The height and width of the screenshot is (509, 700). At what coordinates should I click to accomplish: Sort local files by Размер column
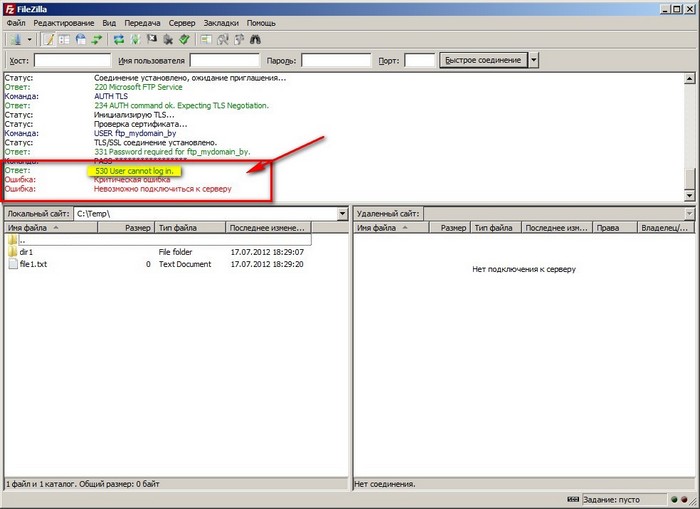click(x=126, y=228)
